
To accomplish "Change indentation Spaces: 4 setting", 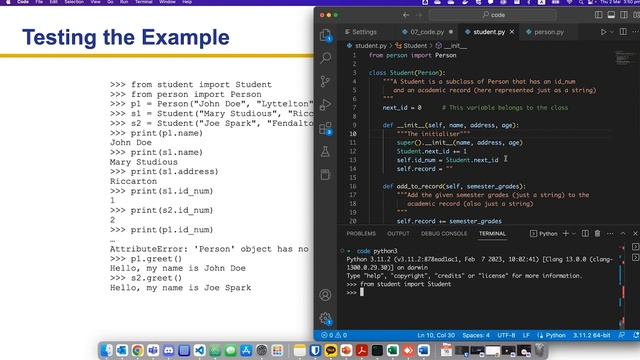I will pyautogui.click(x=476, y=335).
